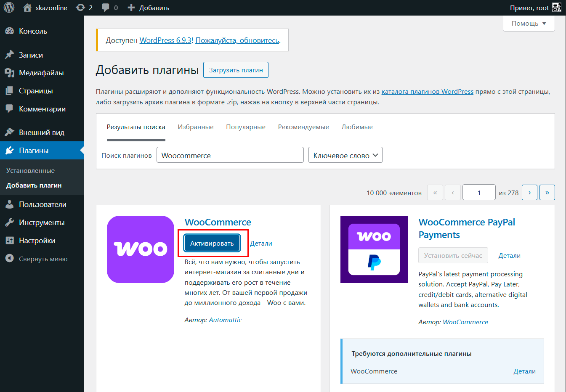This screenshot has height=392, width=566.
Task: Collapse sidebar with Свернуть меню
Action: pos(43,259)
